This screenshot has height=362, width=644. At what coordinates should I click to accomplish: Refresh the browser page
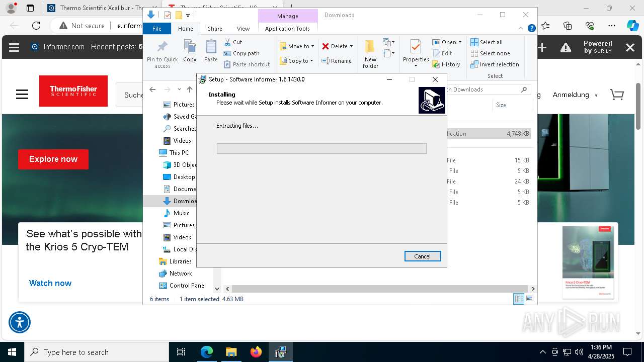(36, 26)
